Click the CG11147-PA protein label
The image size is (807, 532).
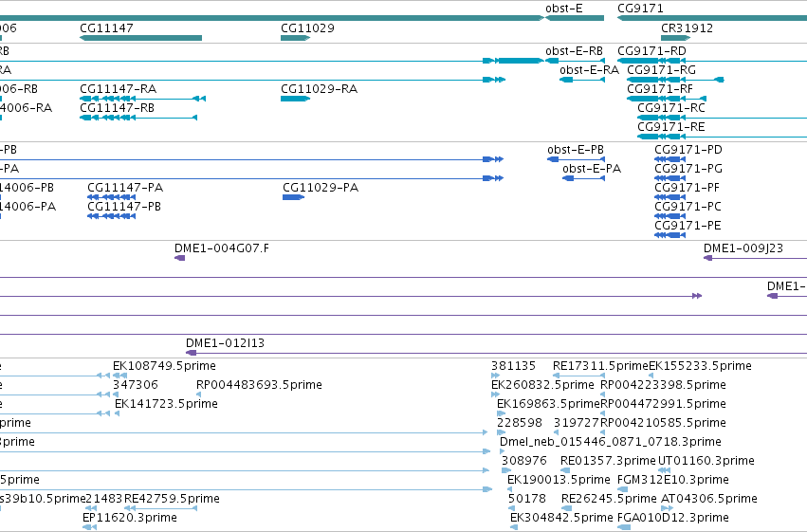click(125, 188)
